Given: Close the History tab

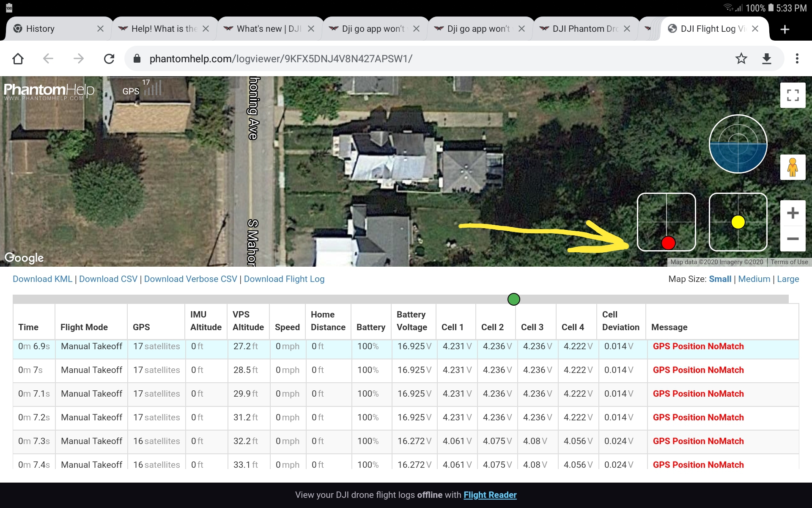Looking at the screenshot, I should [100, 29].
